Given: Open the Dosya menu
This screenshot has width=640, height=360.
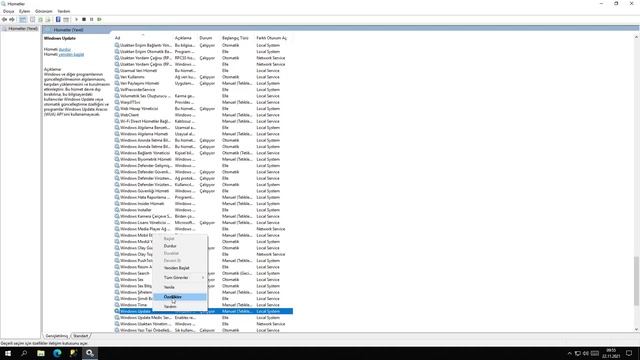Looking at the screenshot, I should click(9, 11).
